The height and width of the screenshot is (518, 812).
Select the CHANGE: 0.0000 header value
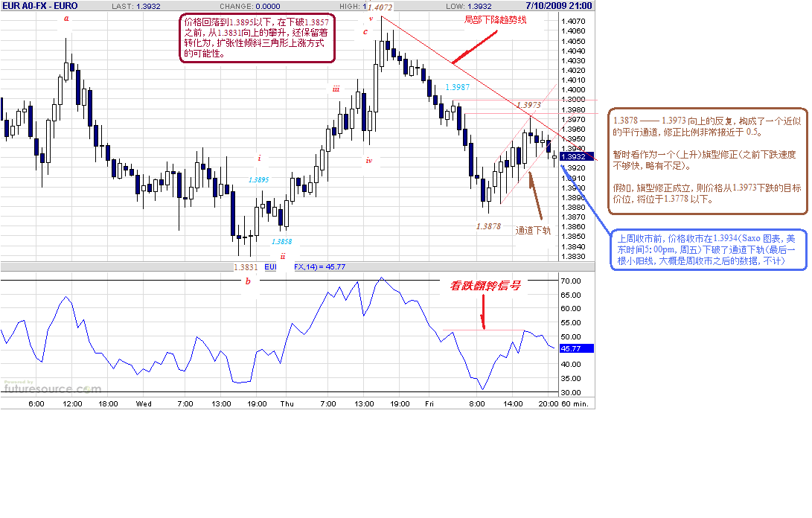coord(250,6)
